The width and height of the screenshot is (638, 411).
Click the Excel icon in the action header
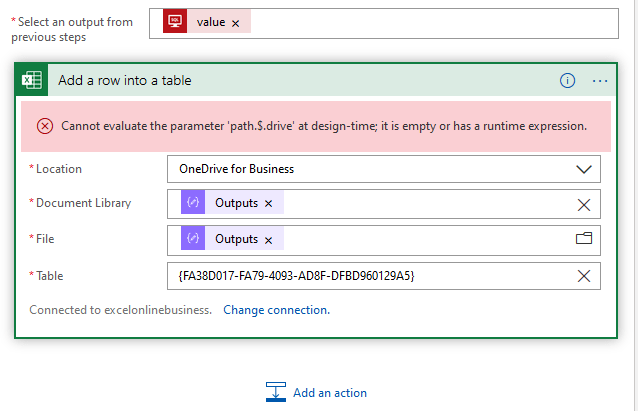click(x=33, y=81)
